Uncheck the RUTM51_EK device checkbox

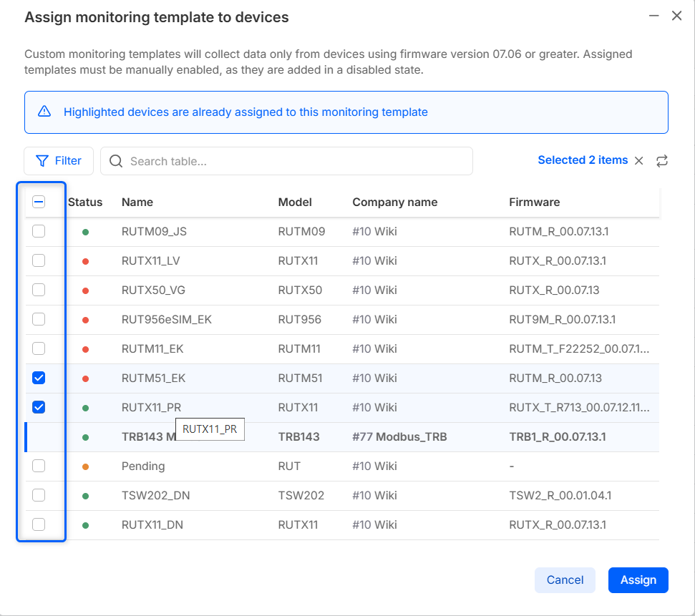point(39,378)
